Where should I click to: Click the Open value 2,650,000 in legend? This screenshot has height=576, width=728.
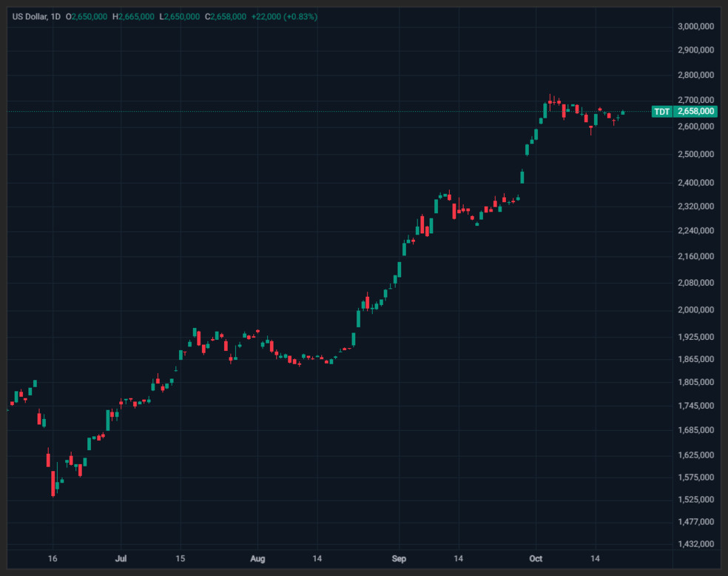tap(90, 17)
